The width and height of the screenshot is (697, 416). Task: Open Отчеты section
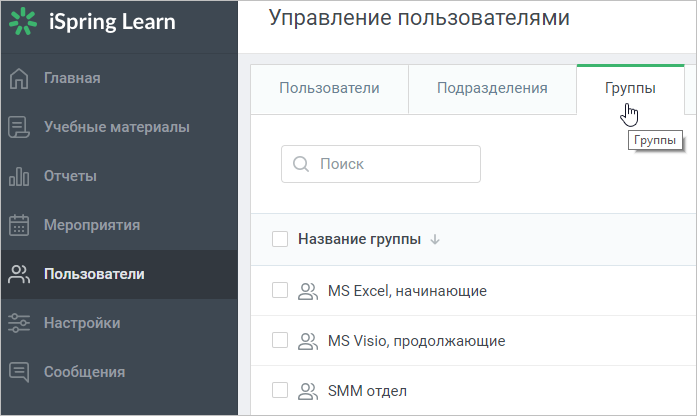(119, 176)
